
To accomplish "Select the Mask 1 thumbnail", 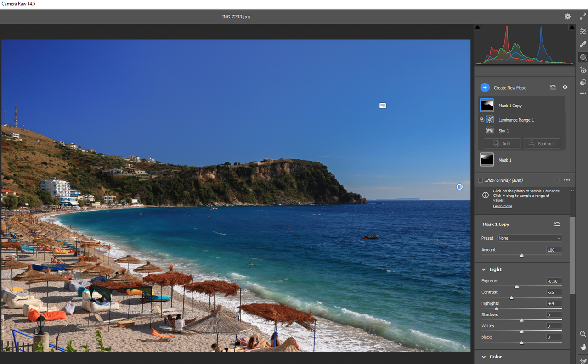I will (487, 160).
